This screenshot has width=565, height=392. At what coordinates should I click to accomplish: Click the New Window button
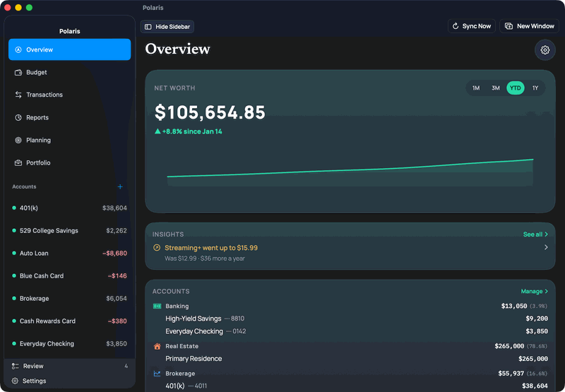(x=529, y=26)
